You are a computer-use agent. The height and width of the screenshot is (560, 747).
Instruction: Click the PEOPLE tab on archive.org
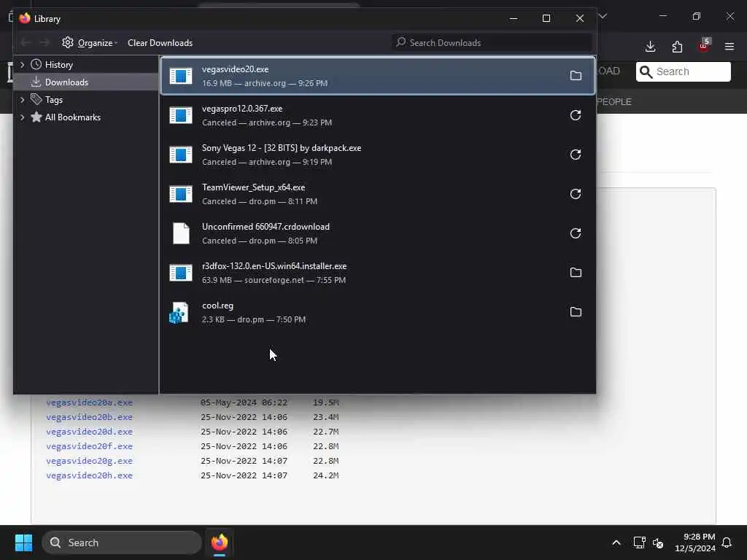pyautogui.click(x=614, y=102)
